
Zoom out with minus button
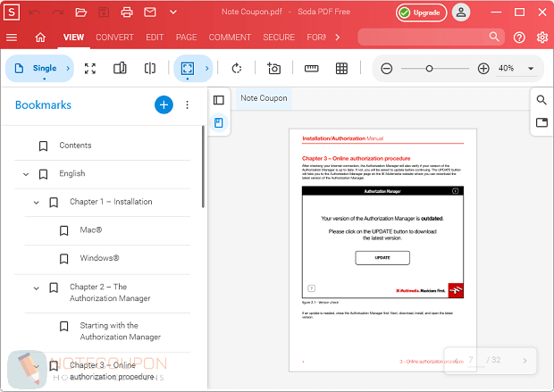pyautogui.click(x=387, y=68)
